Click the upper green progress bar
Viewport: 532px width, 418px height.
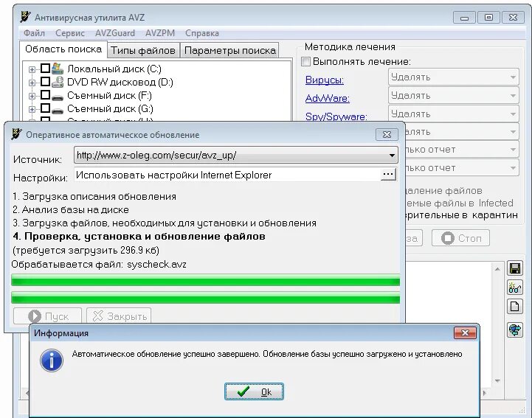(206, 280)
